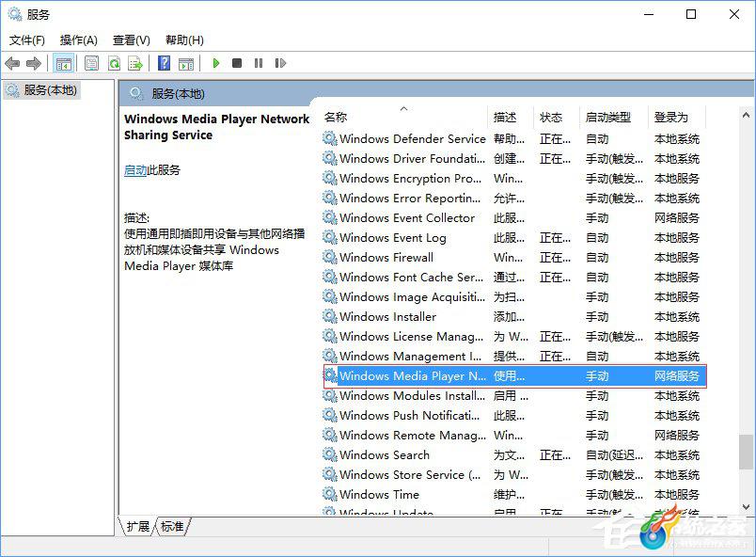Viewport: 756px width, 557px height.
Task: Open the 操作(A) menu
Action: point(79,40)
